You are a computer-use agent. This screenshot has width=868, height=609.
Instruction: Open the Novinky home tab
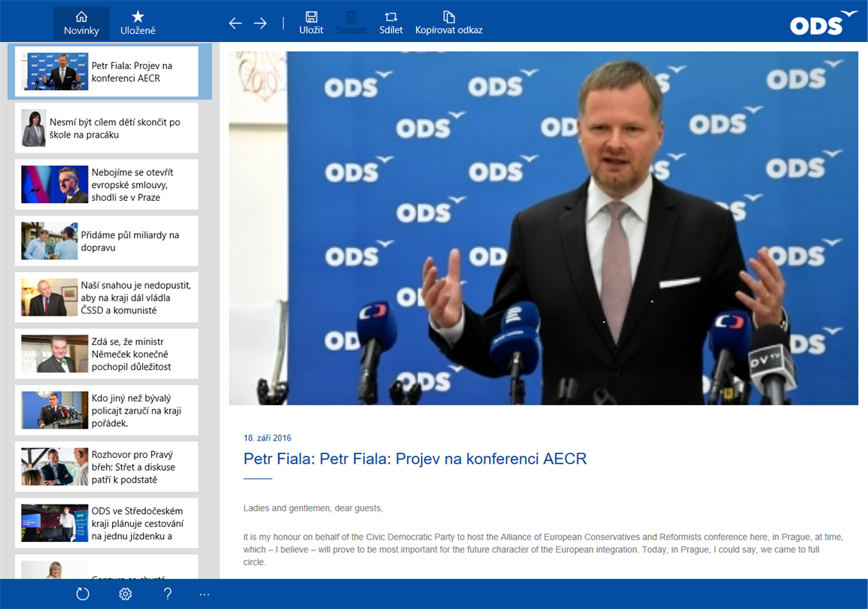[81, 23]
